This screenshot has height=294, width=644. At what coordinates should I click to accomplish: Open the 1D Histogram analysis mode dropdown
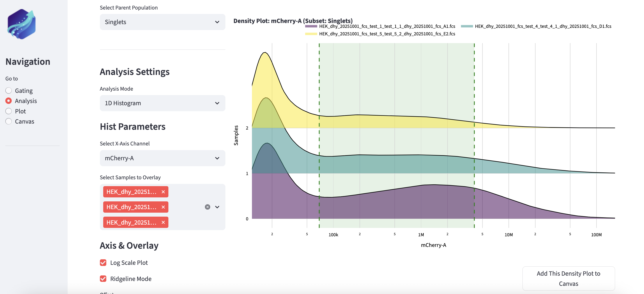[x=162, y=103]
